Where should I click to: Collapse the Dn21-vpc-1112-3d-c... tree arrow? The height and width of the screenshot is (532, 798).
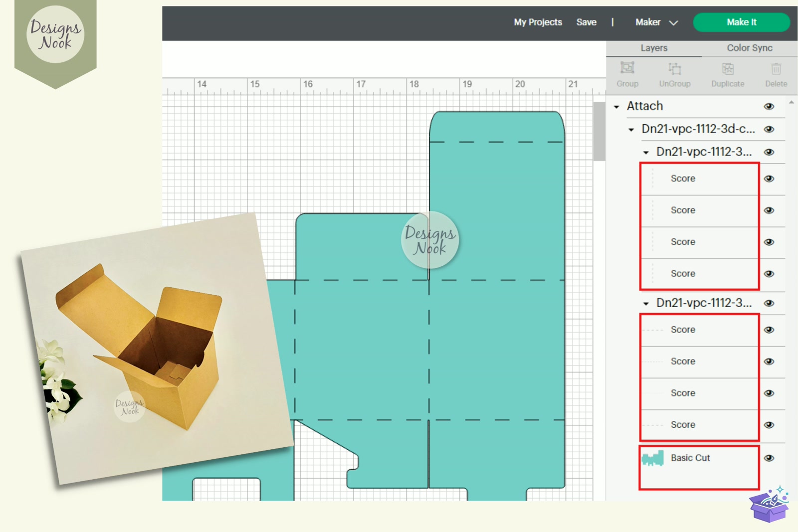pos(631,130)
